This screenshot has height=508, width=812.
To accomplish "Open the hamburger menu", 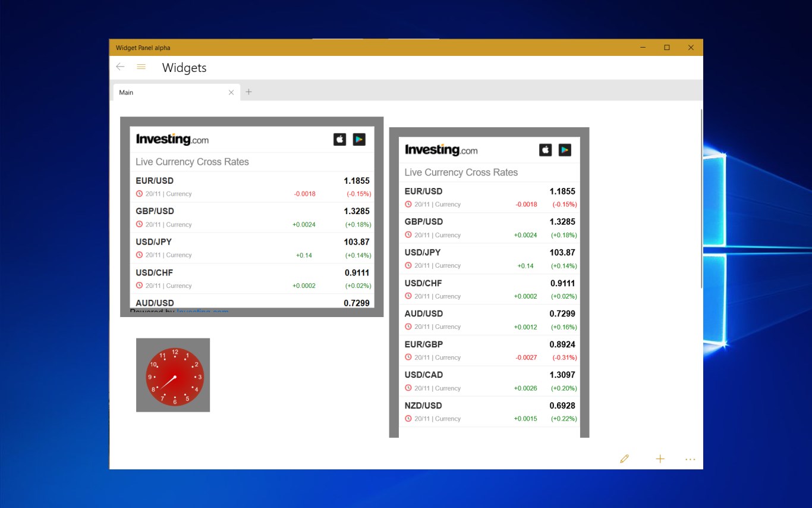I will (141, 67).
